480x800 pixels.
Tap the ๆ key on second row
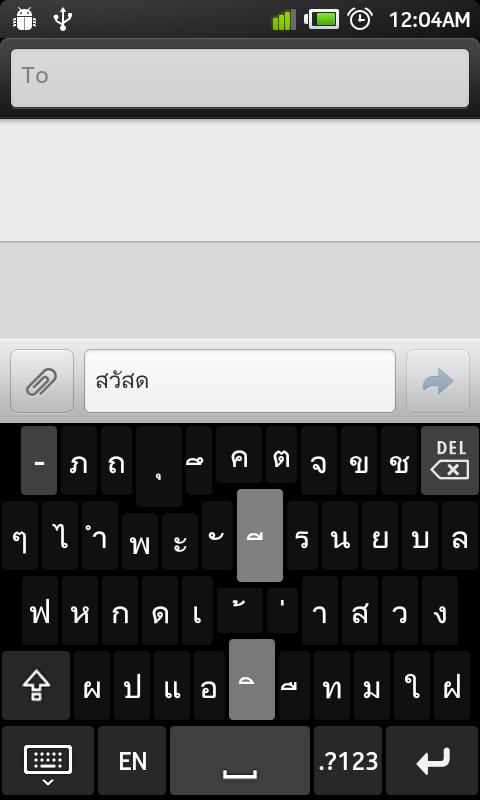20,536
